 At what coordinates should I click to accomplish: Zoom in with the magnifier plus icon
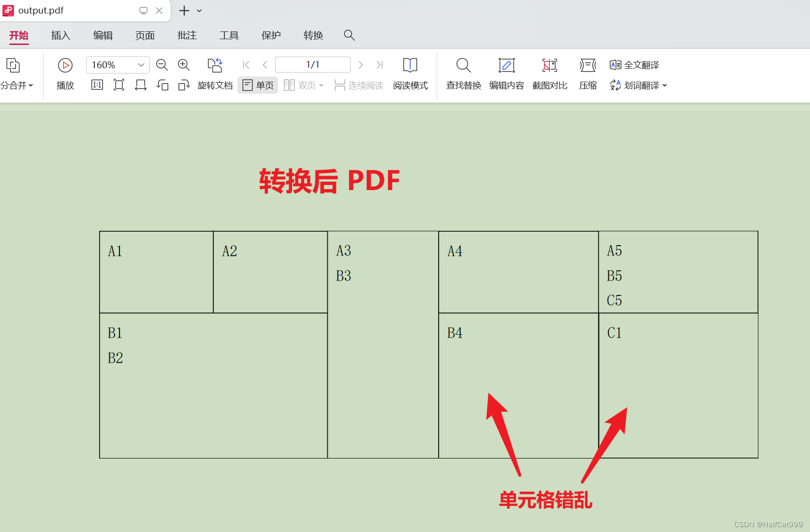coord(183,64)
